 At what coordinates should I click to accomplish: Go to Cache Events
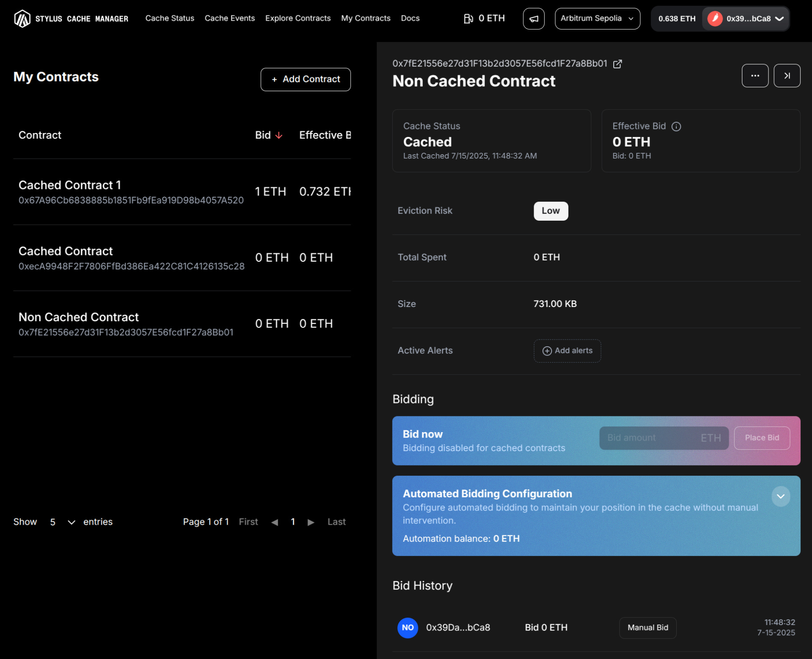coord(230,18)
